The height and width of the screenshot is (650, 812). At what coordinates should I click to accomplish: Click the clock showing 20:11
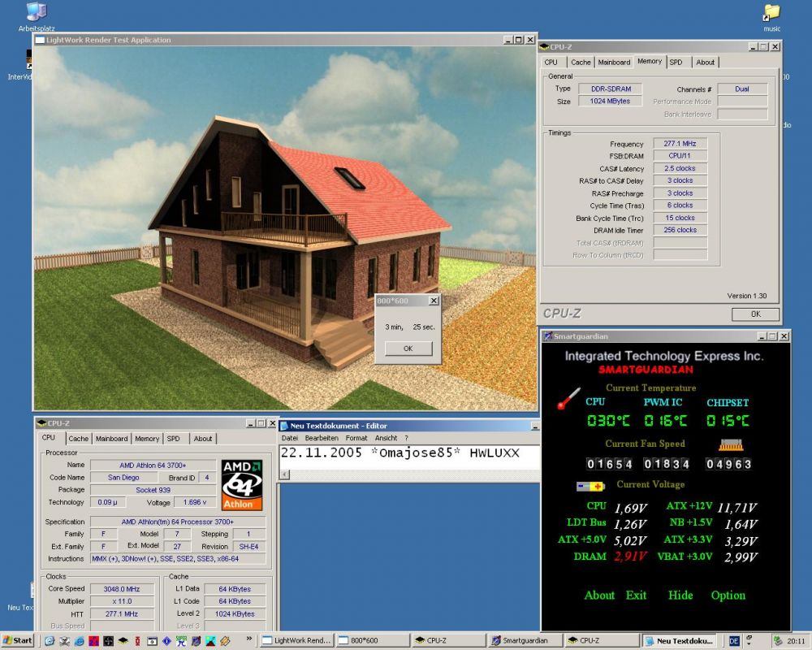[796, 641]
